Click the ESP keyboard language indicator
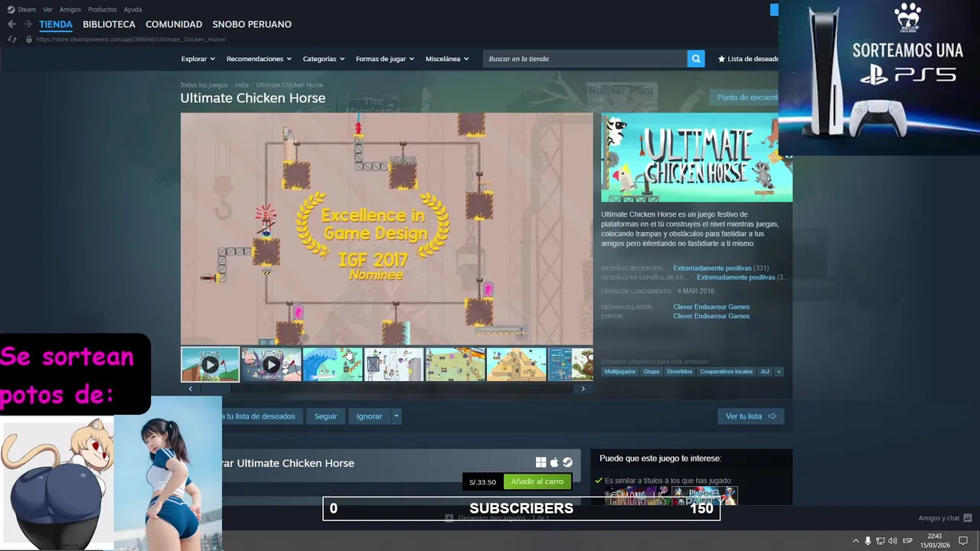The image size is (980, 551). click(908, 541)
